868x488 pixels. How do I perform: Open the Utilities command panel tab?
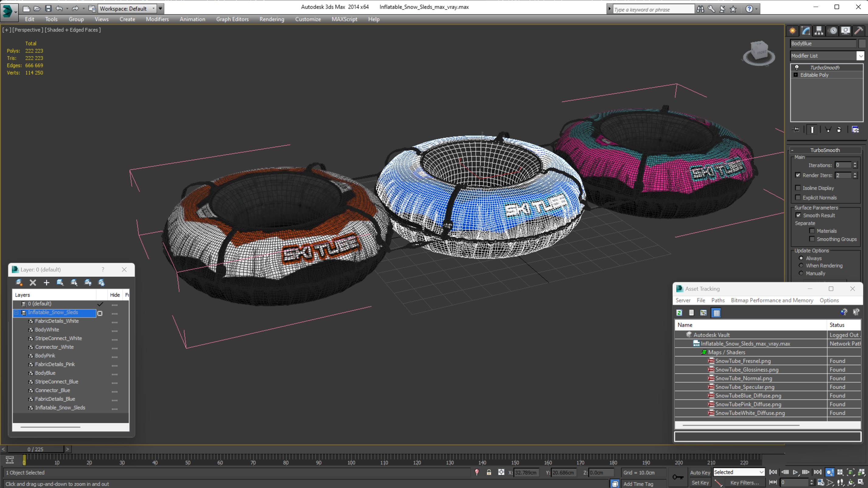(859, 31)
